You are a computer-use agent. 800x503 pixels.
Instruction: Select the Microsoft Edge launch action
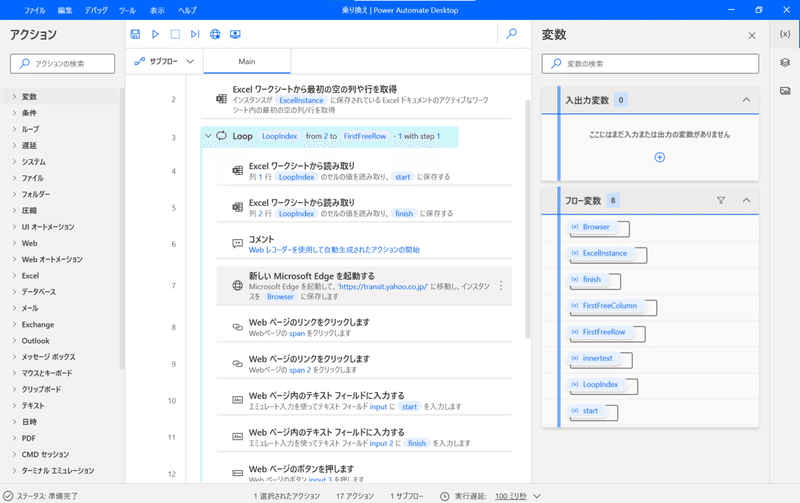click(x=364, y=286)
